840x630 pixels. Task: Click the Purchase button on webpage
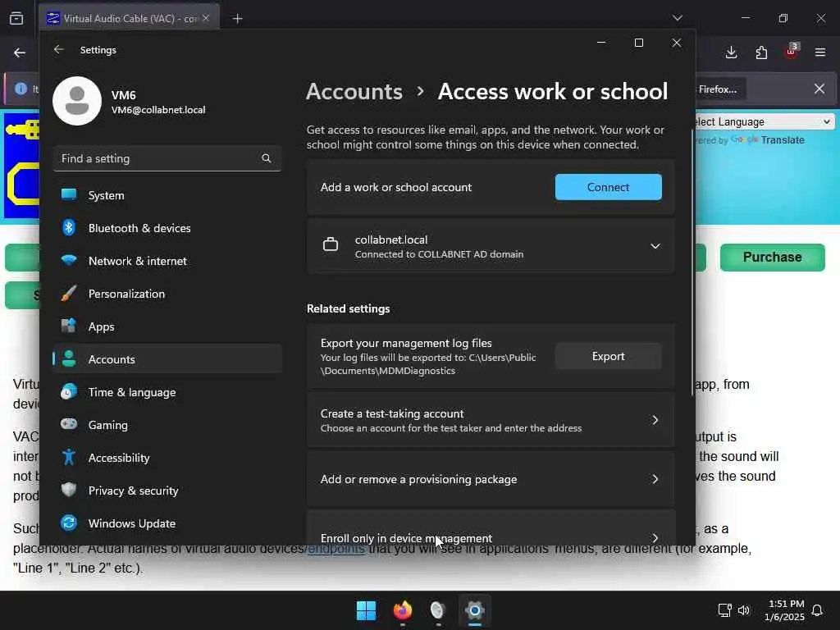772,257
